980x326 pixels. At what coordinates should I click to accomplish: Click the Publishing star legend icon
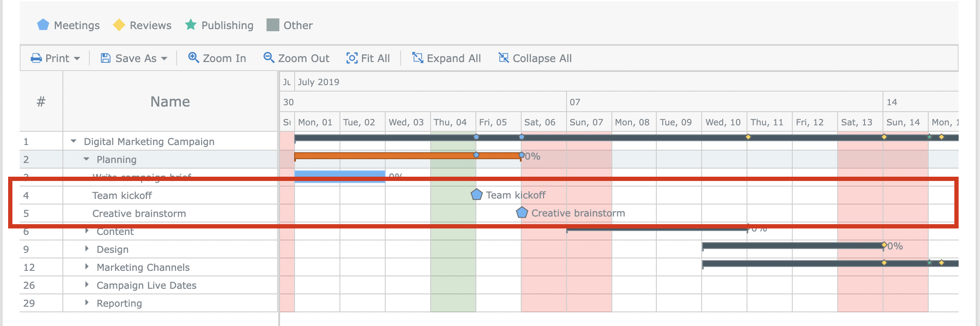click(x=190, y=25)
